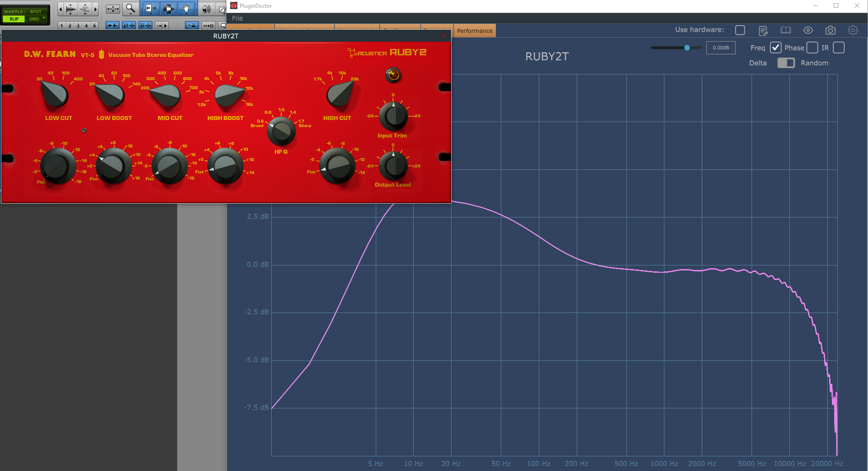The width and height of the screenshot is (868, 471).
Task: Click the 0.00dB value field
Action: (721, 48)
